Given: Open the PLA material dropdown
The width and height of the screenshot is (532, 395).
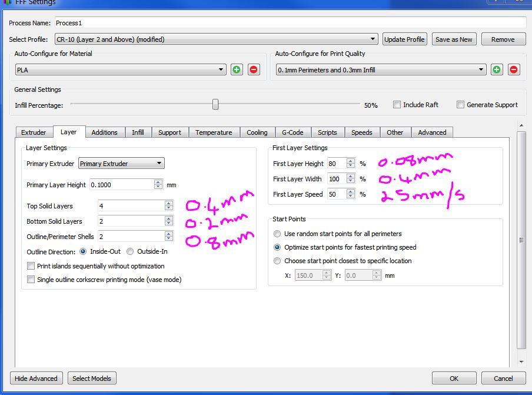Looking at the screenshot, I should [121, 70].
